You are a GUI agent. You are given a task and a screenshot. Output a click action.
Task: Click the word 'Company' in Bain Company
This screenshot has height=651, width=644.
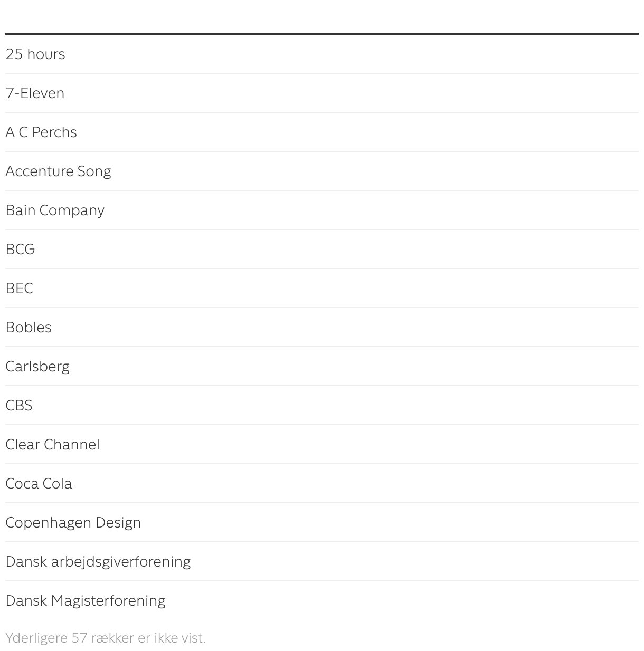point(72,210)
